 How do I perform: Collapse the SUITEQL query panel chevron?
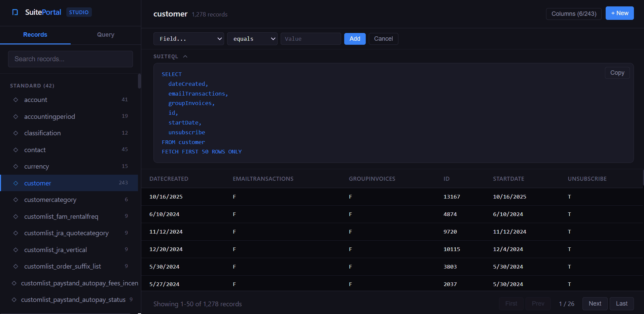tap(185, 56)
